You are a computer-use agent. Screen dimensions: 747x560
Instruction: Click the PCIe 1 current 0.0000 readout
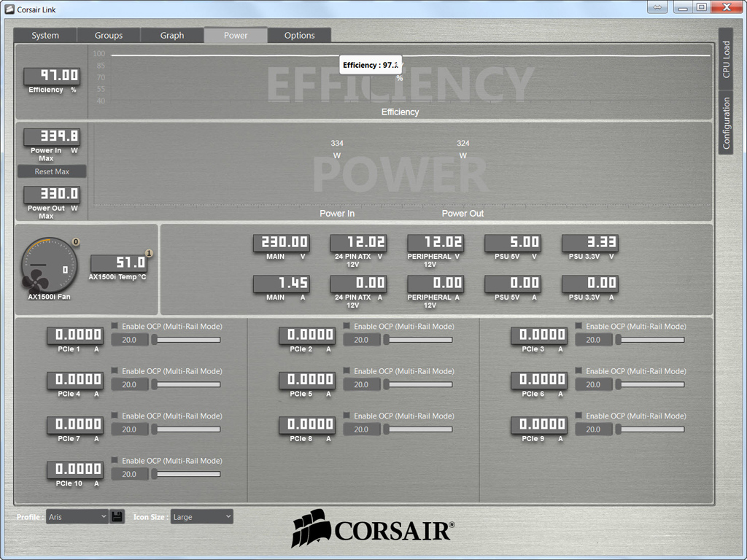(x=75, y=334)
